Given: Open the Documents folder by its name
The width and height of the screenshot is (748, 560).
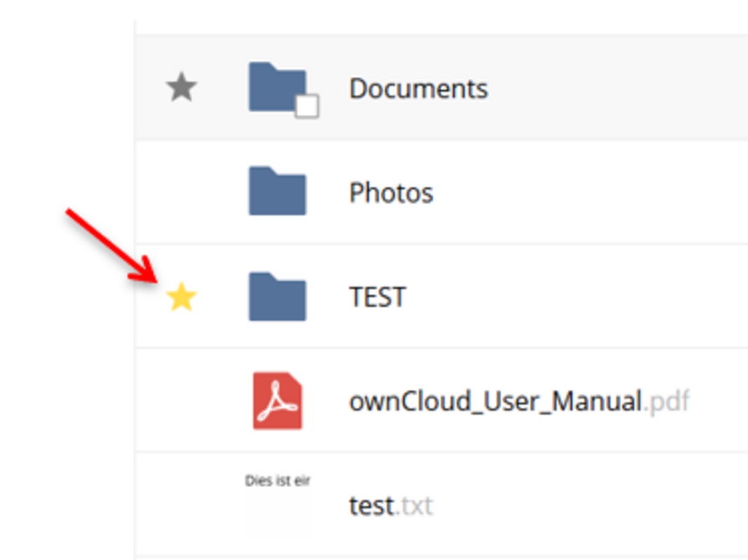Looking at the screenshot, I should 418,89.
